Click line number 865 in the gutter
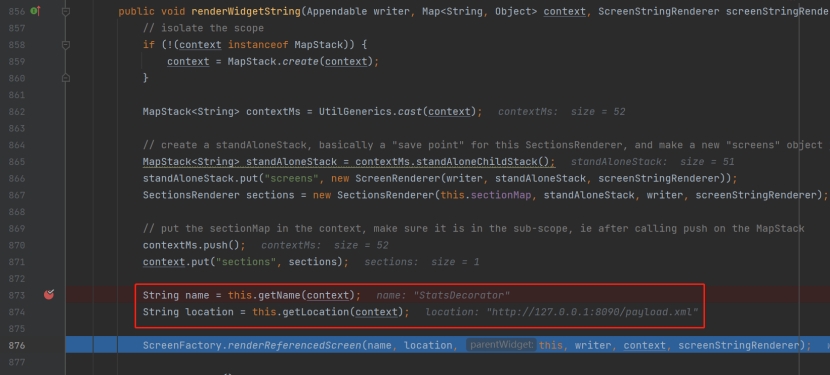Viewport: 830px width, 375px height. click(16, 162)
